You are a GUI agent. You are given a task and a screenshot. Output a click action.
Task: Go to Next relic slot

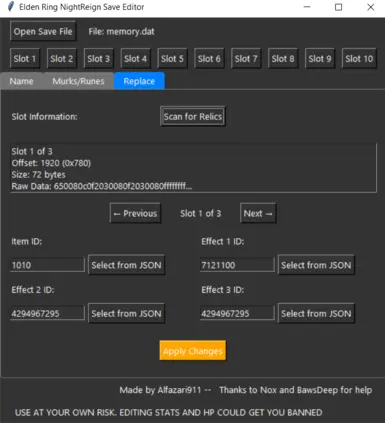[x=258, y=213]
